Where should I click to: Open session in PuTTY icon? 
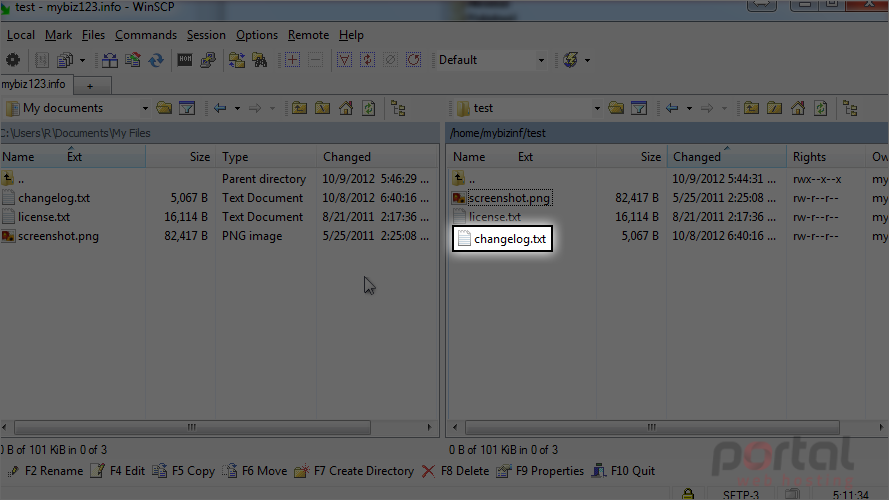coord(208,60)
